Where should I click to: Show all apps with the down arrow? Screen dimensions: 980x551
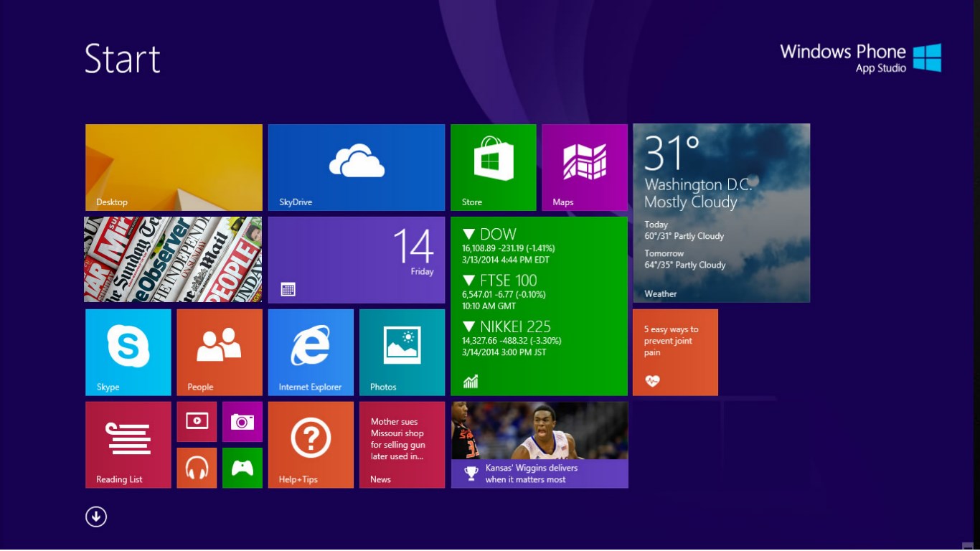(96, 517)
